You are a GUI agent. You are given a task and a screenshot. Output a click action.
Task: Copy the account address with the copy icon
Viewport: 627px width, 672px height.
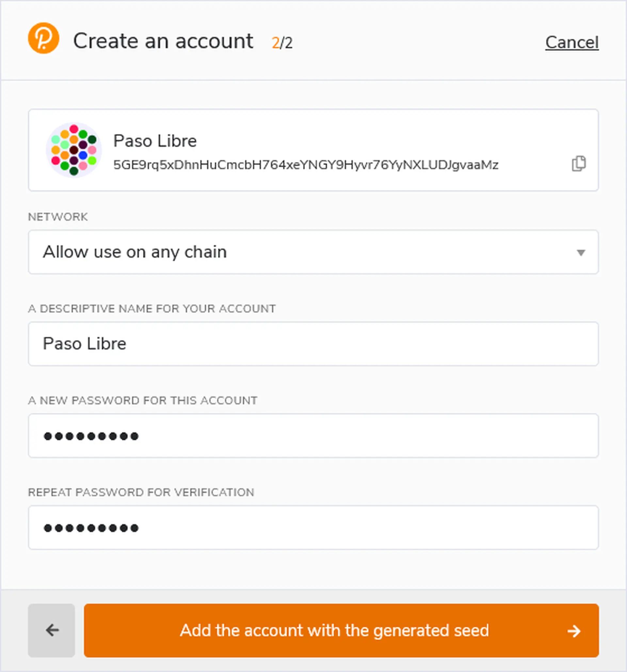tap(578, 164)
